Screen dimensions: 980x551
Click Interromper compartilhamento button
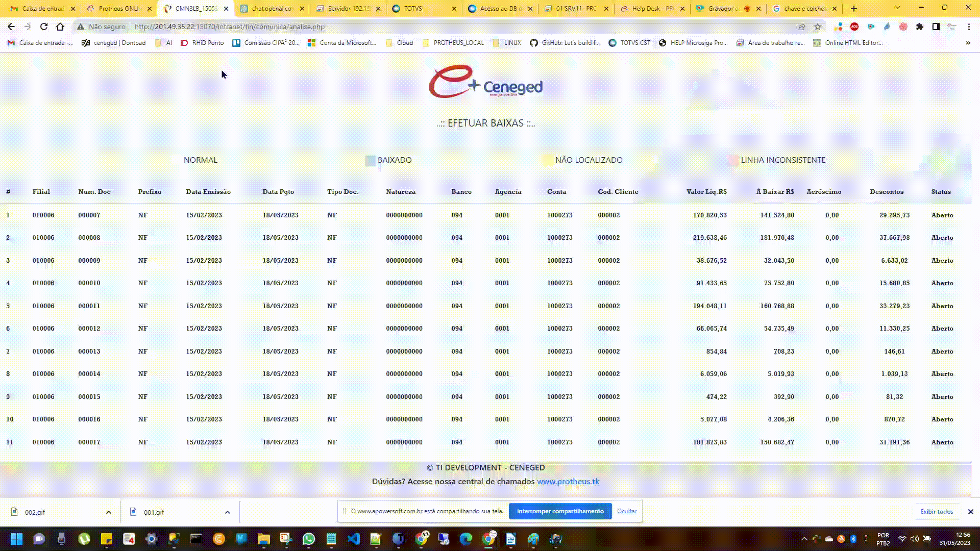(x=560, y=511)
